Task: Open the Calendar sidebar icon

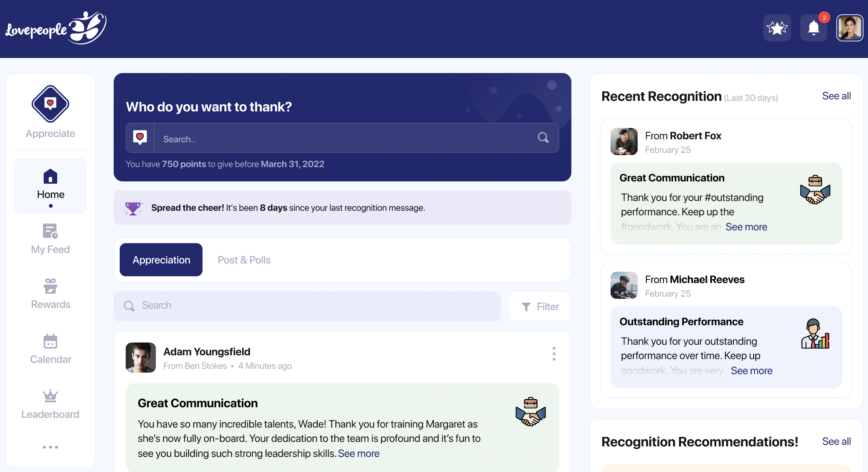Action: point(50,341)
